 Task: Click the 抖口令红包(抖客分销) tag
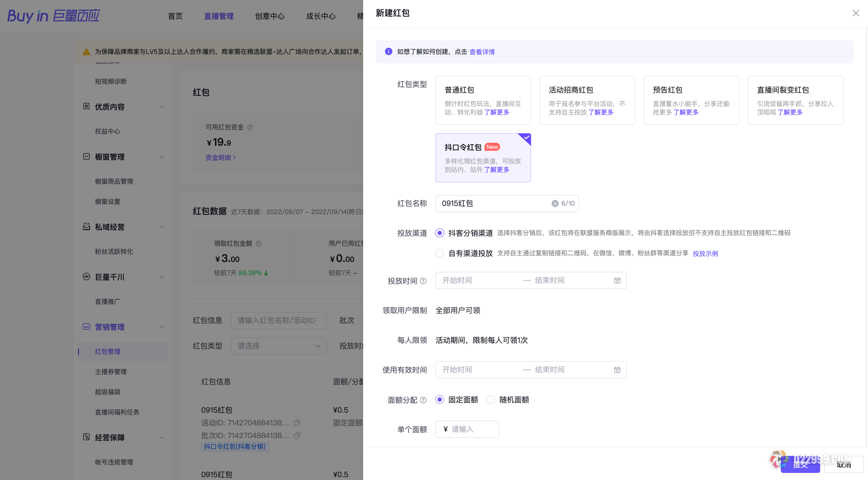pos(235,447)
